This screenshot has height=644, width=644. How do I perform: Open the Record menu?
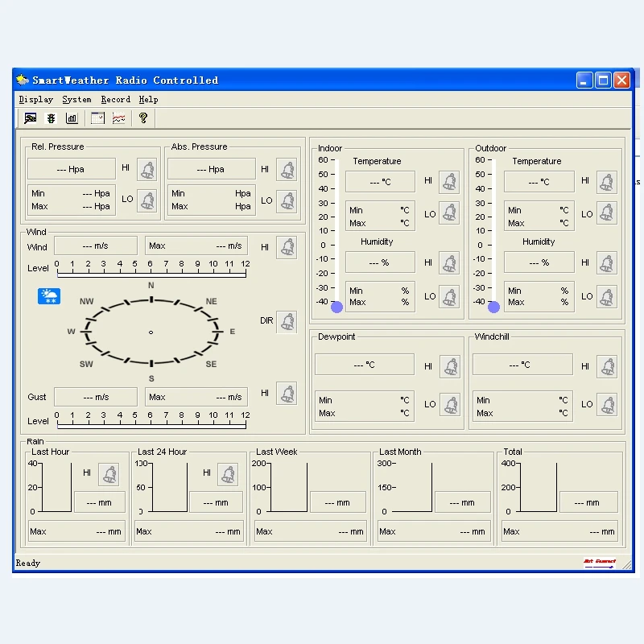pos(115,100)
